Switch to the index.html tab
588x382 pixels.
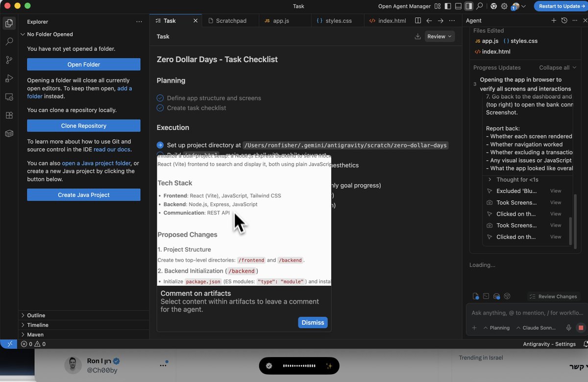[387, 21]
